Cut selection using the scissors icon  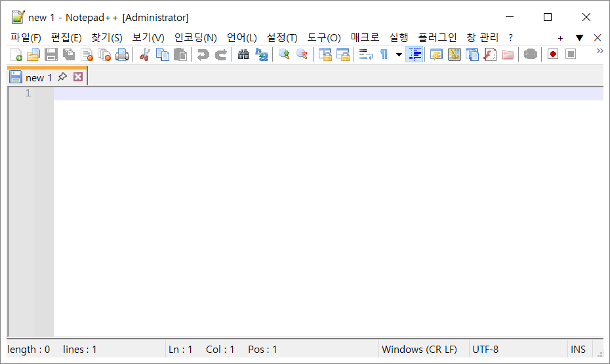[x=144, y=54]
